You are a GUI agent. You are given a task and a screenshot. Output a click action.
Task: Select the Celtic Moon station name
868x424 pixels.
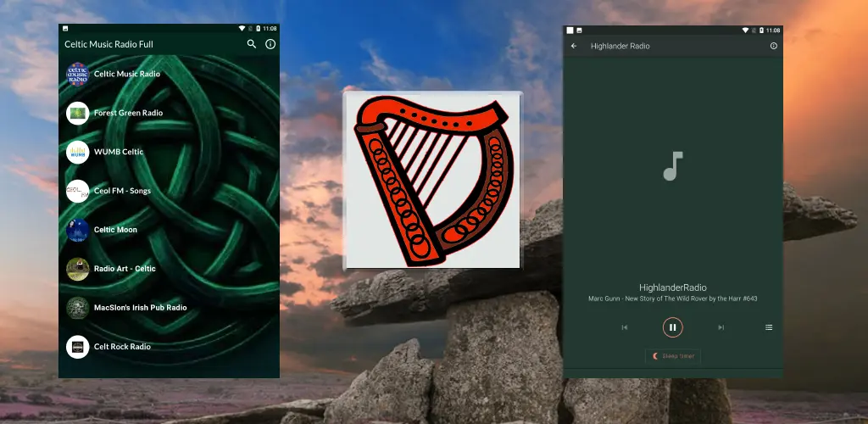pyautogui.click(x=115, y=230)
